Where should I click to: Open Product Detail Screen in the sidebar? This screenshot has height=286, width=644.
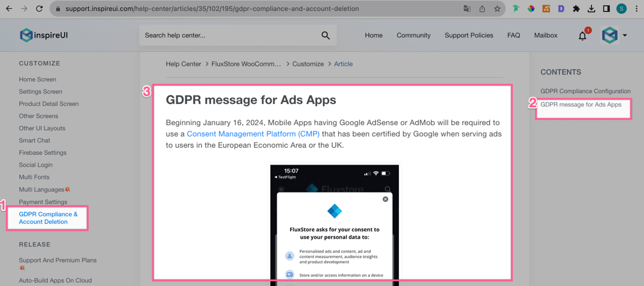pyautogui.click(x=49, y=104)
